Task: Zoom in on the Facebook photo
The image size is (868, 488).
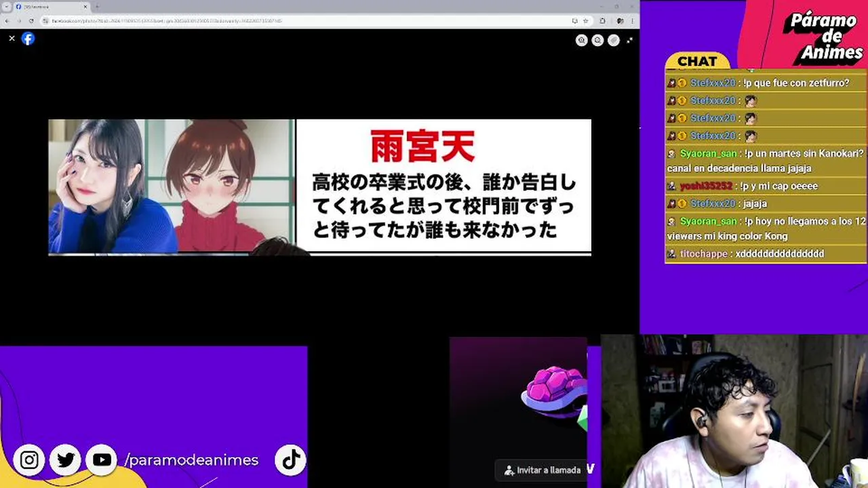Action: 581,41
